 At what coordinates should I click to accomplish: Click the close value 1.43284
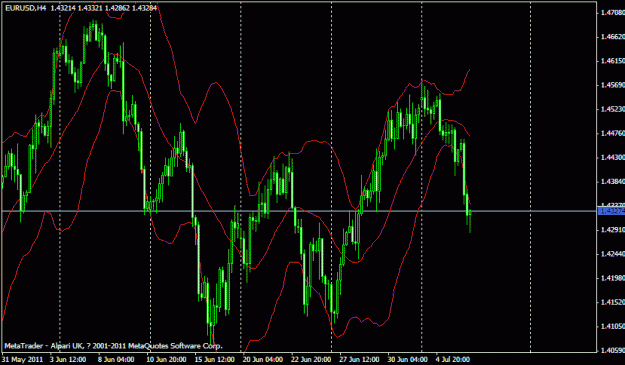click(144, 8)
